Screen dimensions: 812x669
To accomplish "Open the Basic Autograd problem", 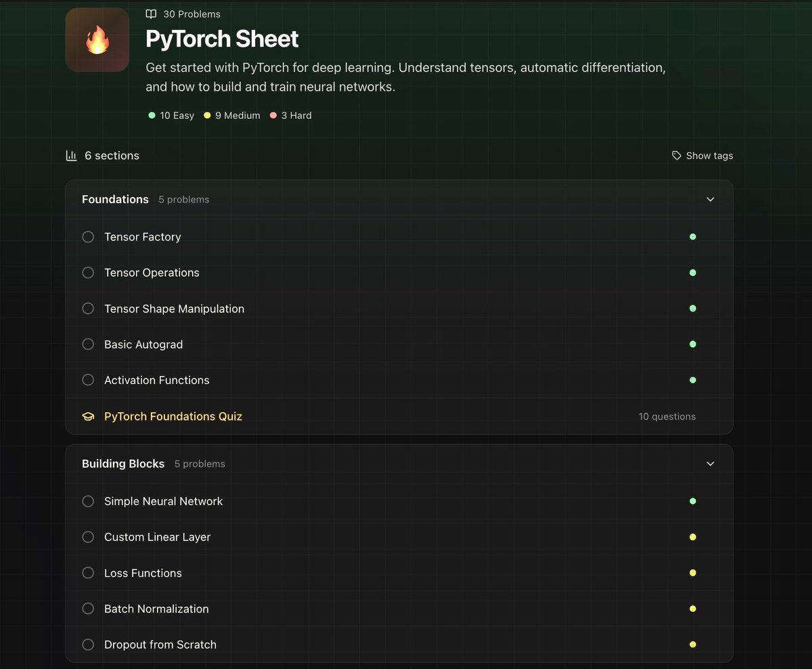I will tap(143, 345).
